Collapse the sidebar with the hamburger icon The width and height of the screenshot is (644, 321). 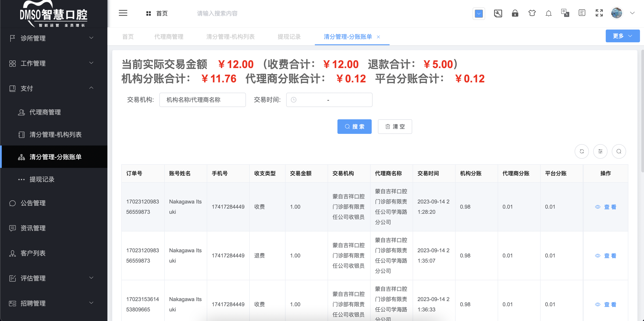pos(123,13)
